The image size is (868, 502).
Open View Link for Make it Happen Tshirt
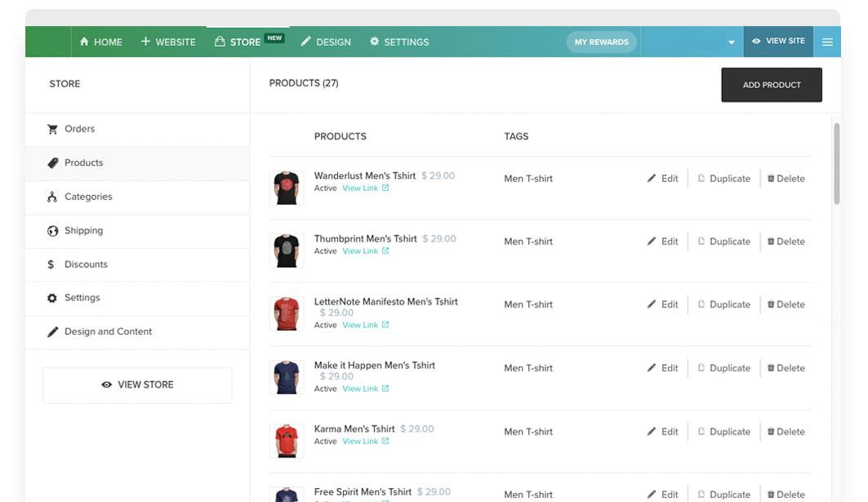[365, 389]
